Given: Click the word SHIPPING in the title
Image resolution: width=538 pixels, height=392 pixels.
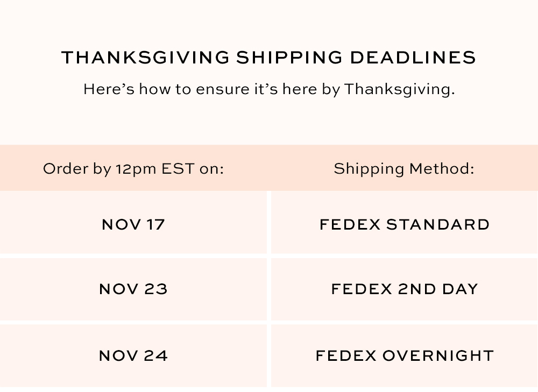Looking at the screenshot, I should (288, 58).
